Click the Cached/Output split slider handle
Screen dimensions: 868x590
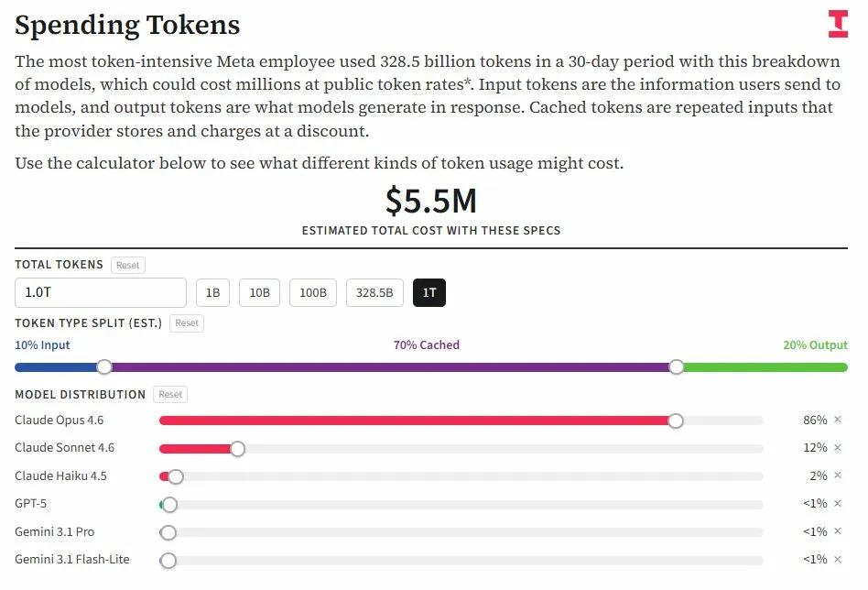(x=676, y=366)
